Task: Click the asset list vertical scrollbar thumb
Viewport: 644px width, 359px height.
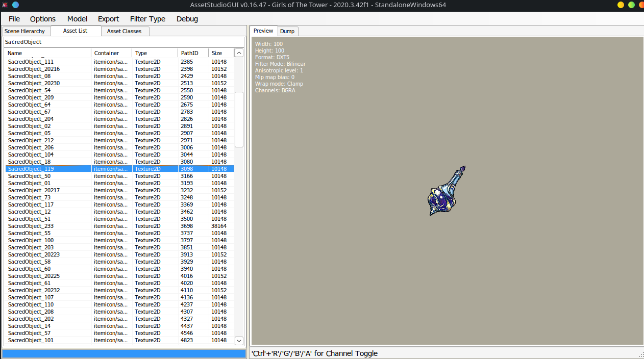Action: 239,119
